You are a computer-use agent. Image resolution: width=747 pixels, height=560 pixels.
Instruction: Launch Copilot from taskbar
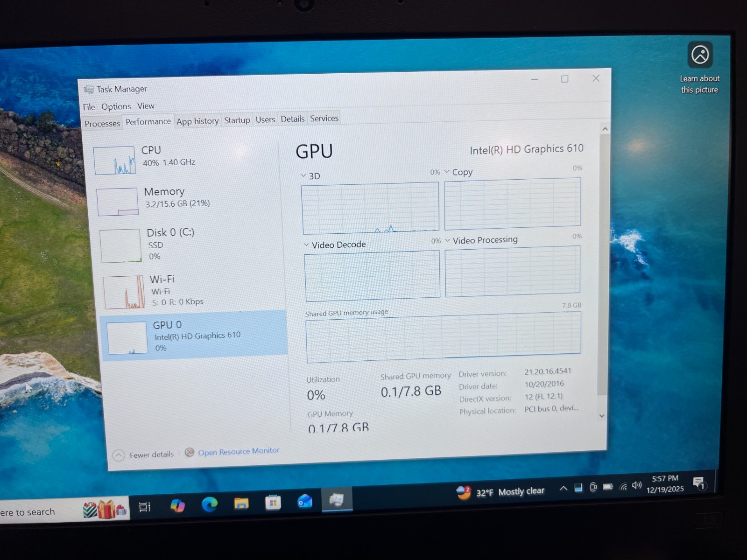coord(177,505)
